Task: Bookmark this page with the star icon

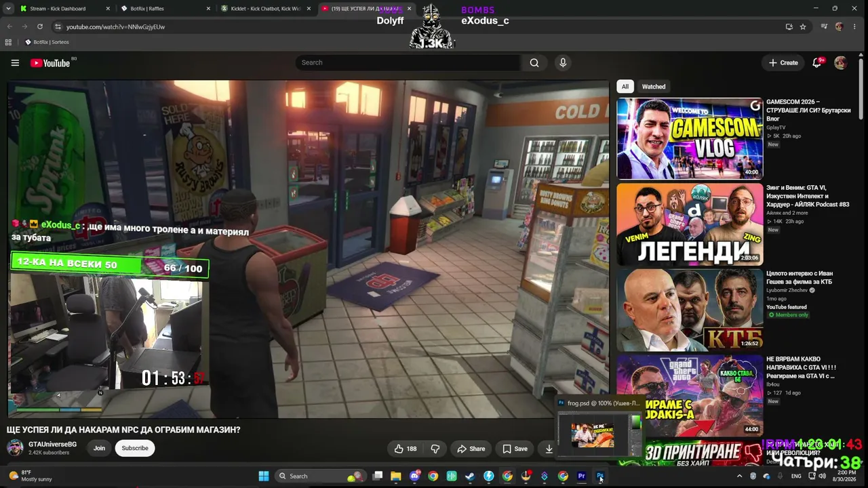Action: [x=803, y=26]
